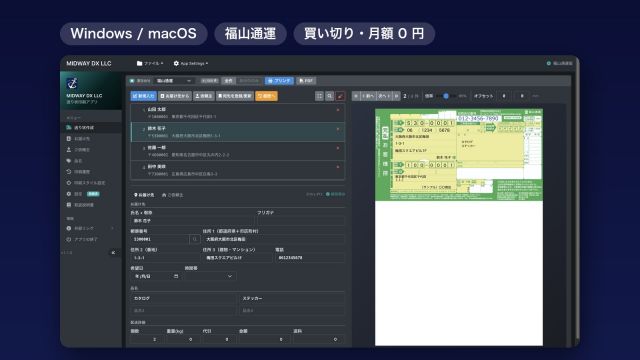Select the 愛知県名古屋市 recipient row
640x360 pixels.
pos(238,151)
